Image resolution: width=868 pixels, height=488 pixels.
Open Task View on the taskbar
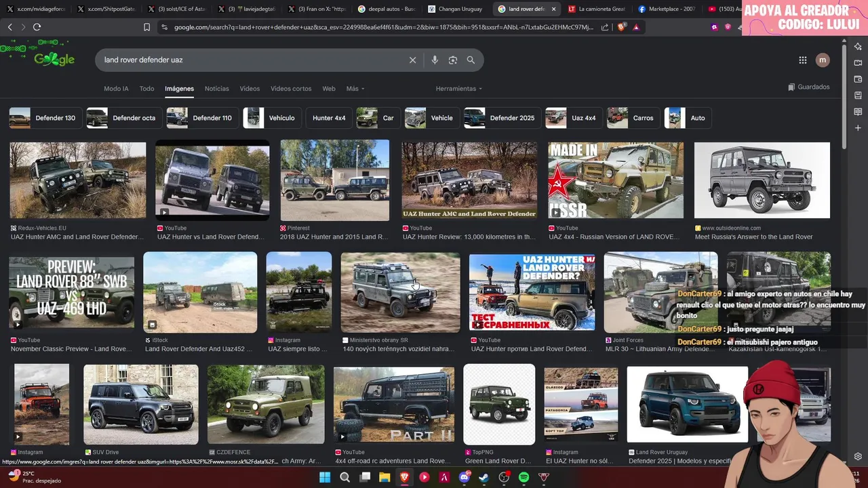[x=365, y=477]
